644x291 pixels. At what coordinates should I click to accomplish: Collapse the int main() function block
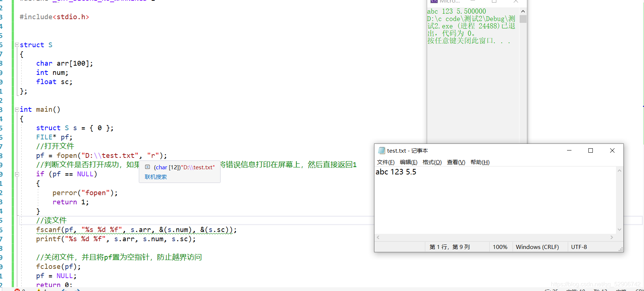click(x=17, y=110)
